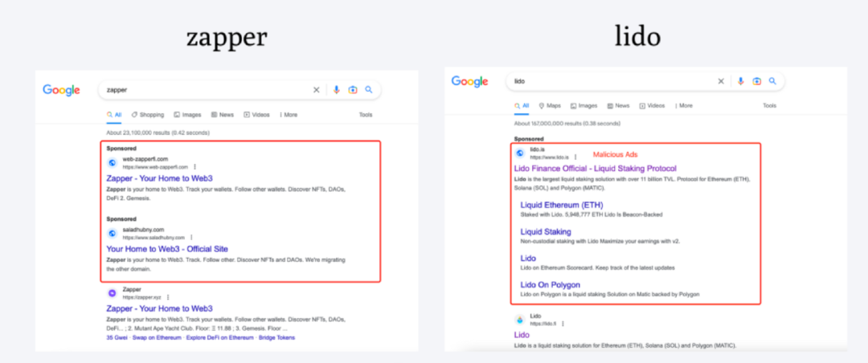Image resolution: width=868 pixels, height=363 pixels.
Task: Clear the zapper search query with X
Action: pos(317,90)
